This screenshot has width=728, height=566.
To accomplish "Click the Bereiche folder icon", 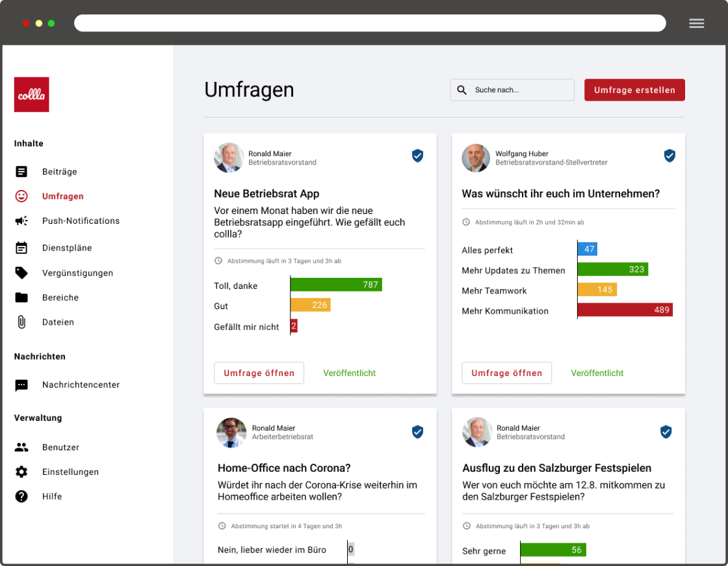I will click(x=21, y=298).
